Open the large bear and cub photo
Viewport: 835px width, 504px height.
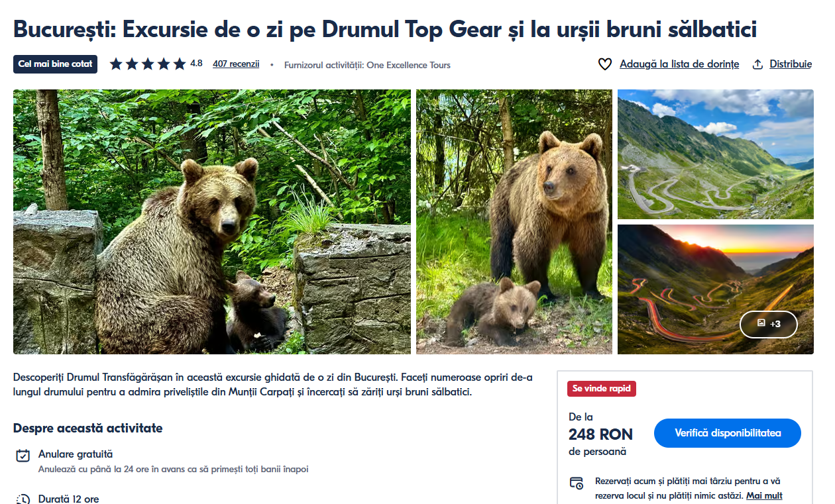coord(212,222)
